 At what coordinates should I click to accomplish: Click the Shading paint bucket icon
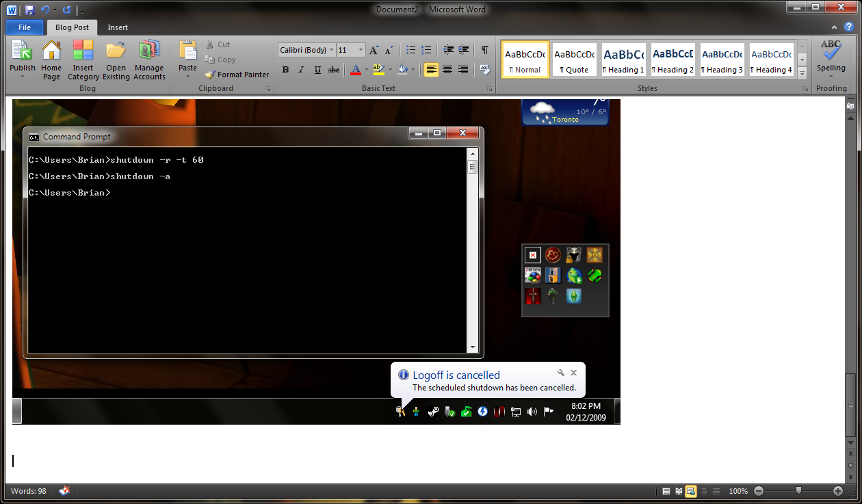pos(402,69)
